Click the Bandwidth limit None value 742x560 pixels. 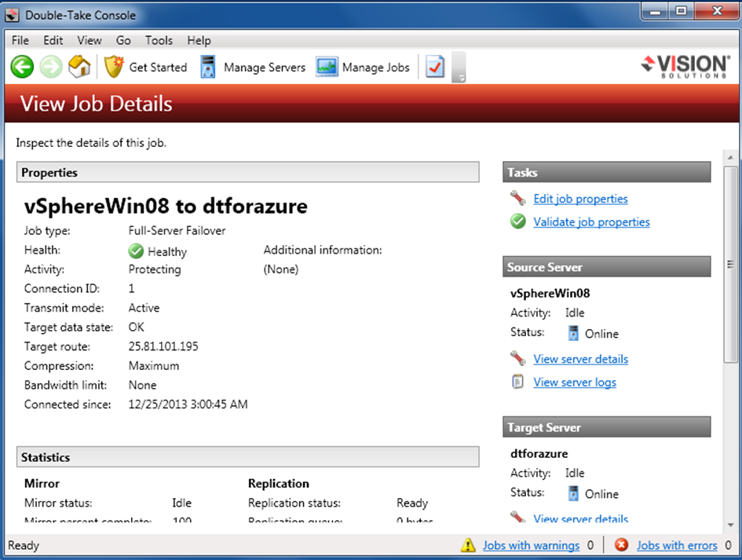coord(142,386)
